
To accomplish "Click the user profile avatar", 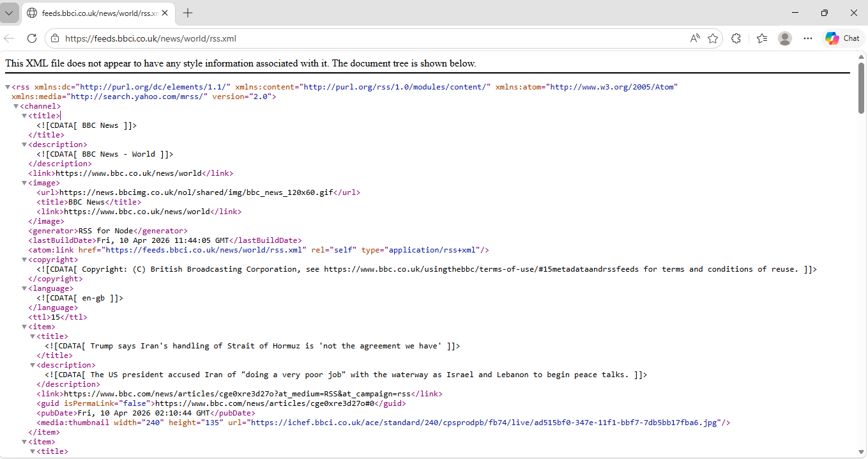I will (x=785, y=38).
